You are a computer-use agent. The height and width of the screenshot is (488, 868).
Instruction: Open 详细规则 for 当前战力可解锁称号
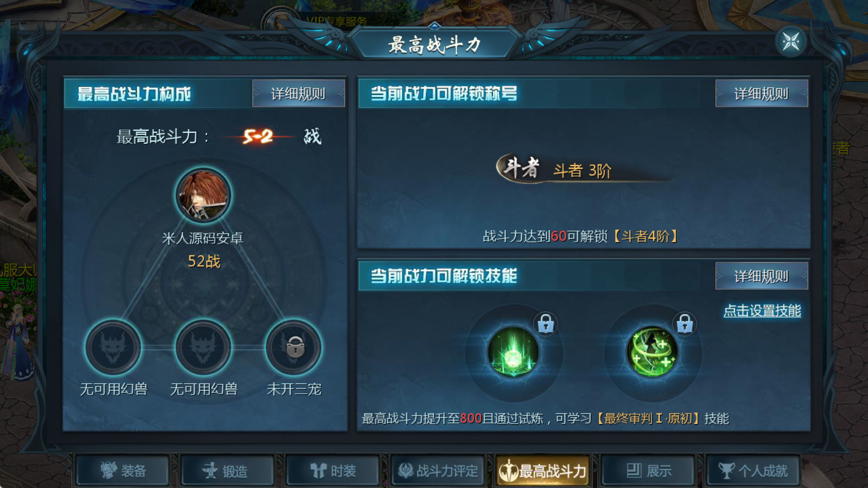pyautogui.click(x=761, y=94)
